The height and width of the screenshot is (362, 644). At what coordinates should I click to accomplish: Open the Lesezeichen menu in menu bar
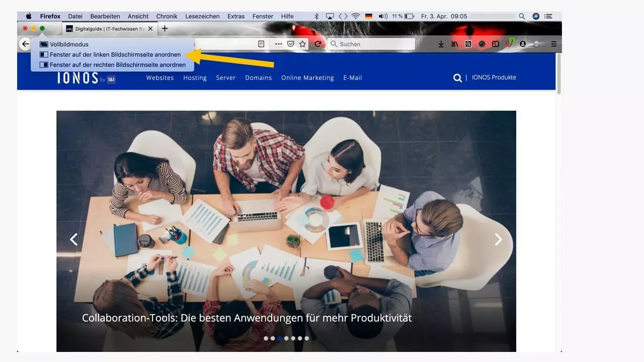(202, 16)
